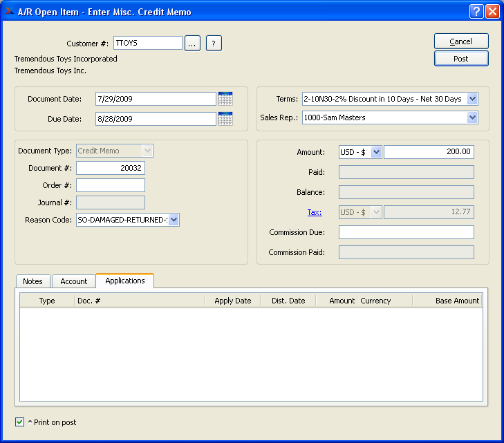
Task: Click the Customer # input field
Action: [x=147, y=44]
